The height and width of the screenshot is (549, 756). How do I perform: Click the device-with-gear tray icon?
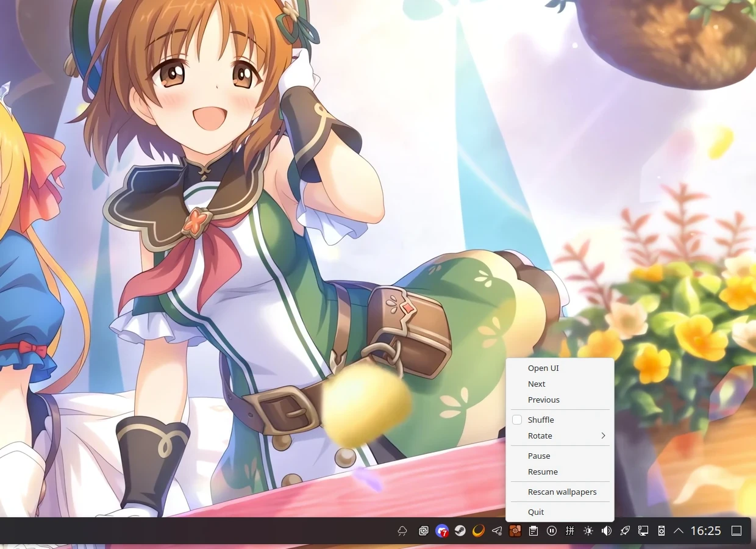click(661, 531)
